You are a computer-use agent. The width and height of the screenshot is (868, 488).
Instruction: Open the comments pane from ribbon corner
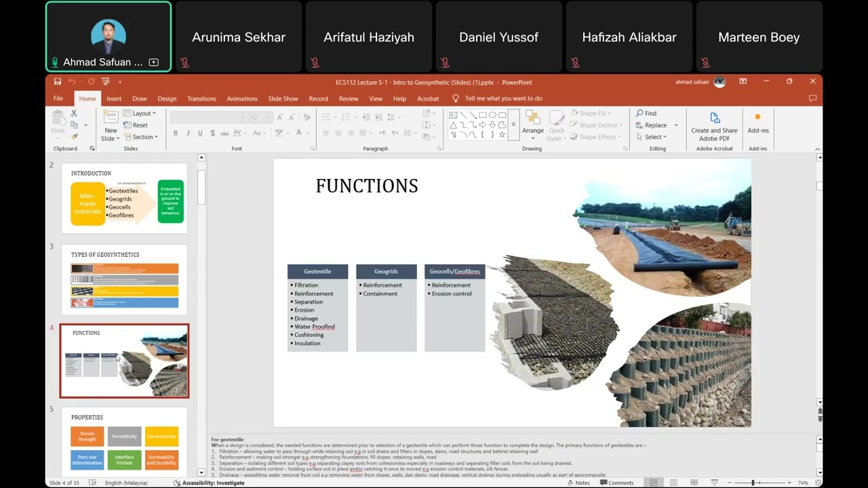[812, 98]
